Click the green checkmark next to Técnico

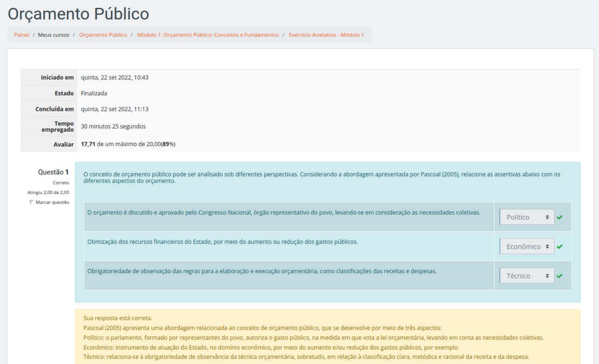click(560, 276)
